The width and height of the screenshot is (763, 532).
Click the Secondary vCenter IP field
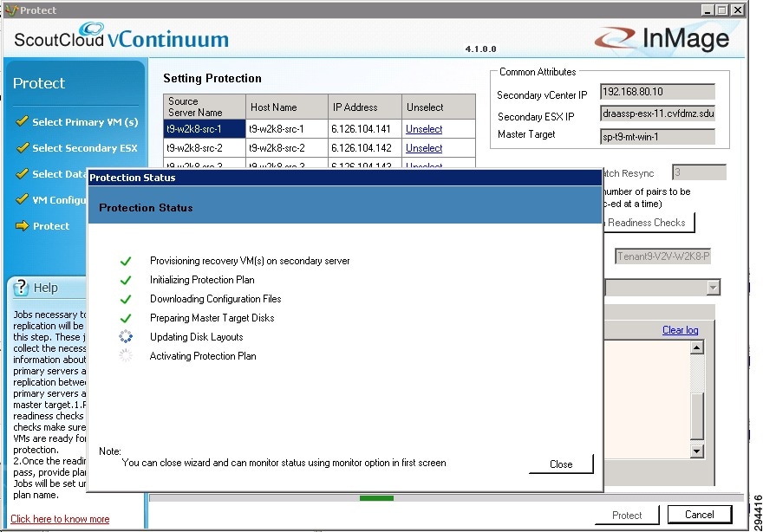coord(657,92)
